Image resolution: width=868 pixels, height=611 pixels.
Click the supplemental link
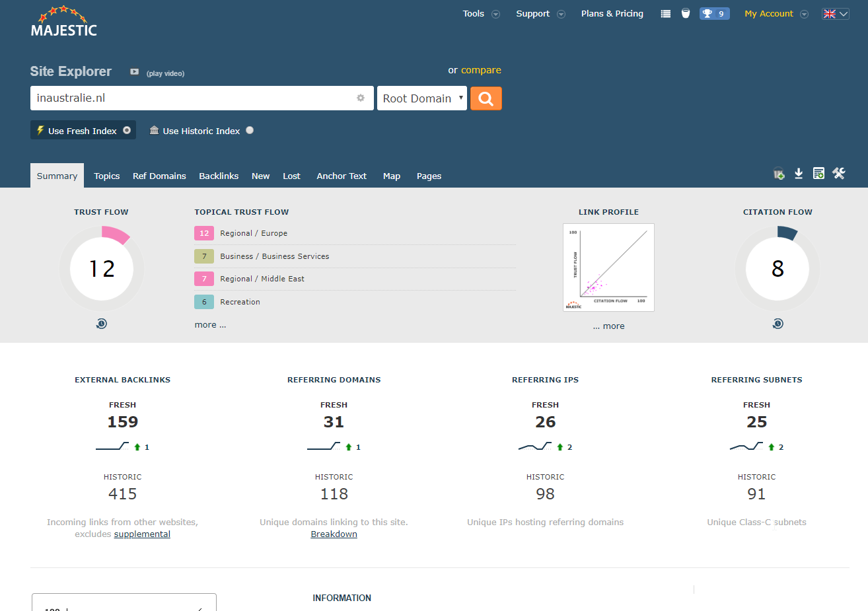(142, 534)
